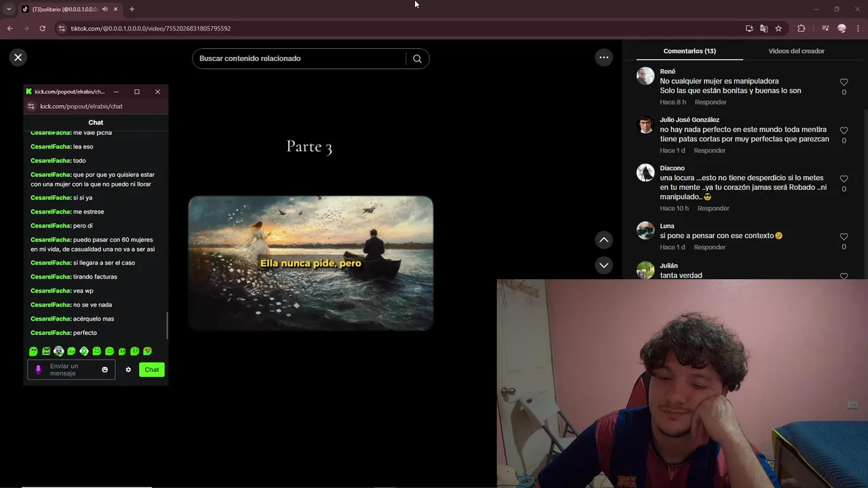Open Julián's profile avatar
868x488 pixels.
pos(645,270)
